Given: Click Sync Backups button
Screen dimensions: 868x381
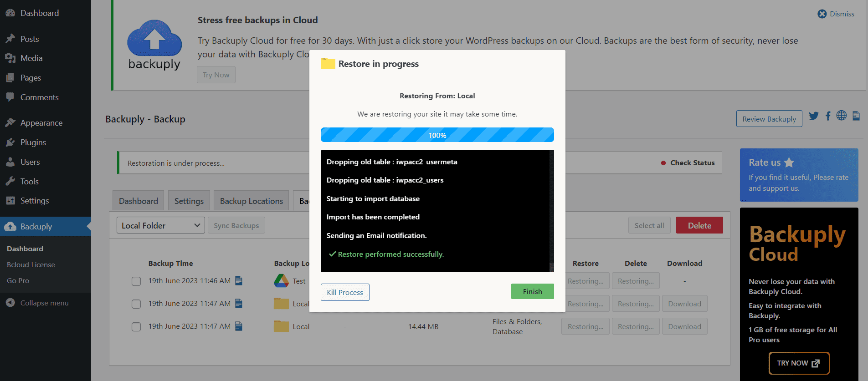Looking at the screenshot, I should pyautogui.click(x=236, y=225).
